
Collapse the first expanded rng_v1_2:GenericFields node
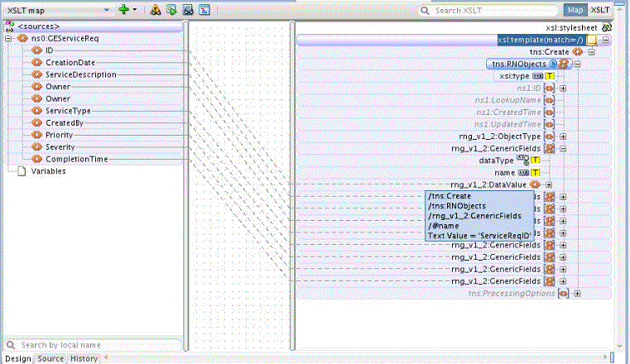pos(563,149)
